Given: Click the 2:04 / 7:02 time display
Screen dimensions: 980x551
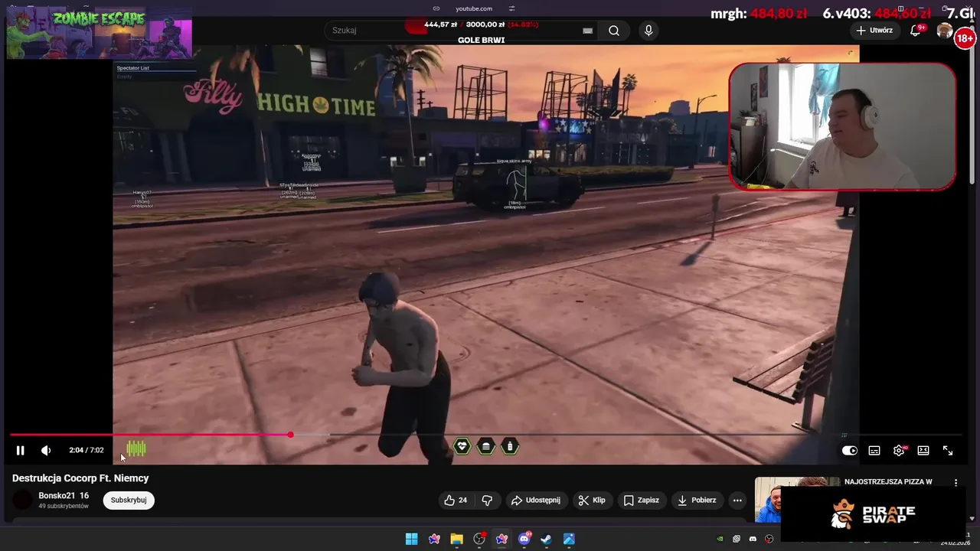Looking at the screenshot, I should click(86, 451).
